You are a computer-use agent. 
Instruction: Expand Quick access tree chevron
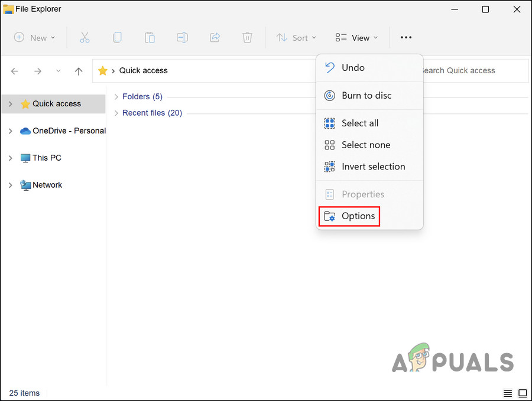(x=11, y=104)
